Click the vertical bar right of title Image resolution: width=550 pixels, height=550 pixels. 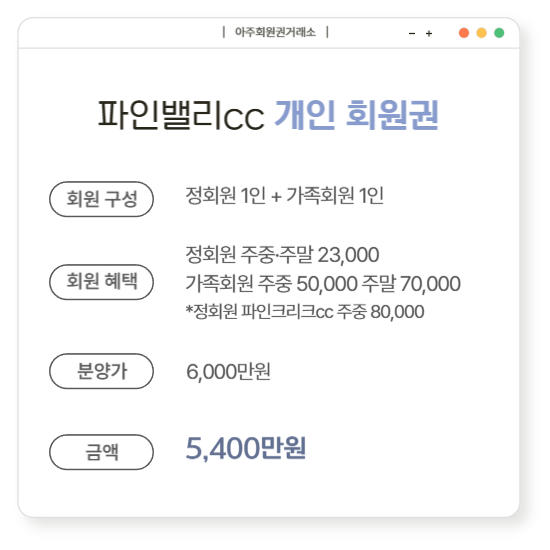pos(327,32)
